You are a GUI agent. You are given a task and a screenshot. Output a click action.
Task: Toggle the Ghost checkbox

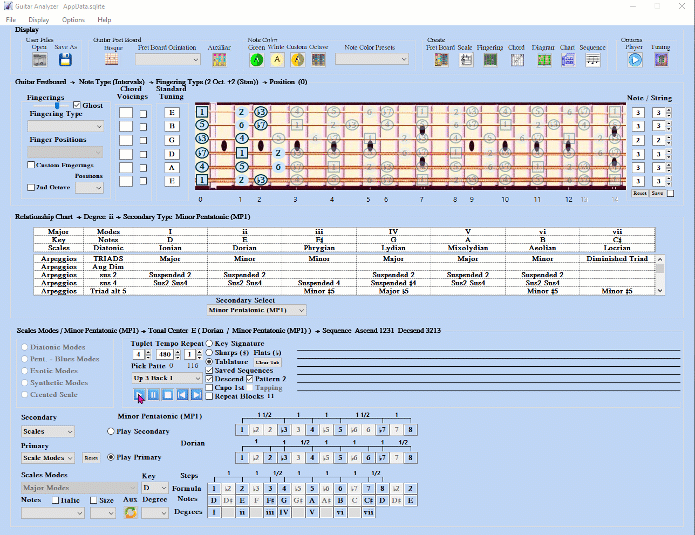coord(77,105)
